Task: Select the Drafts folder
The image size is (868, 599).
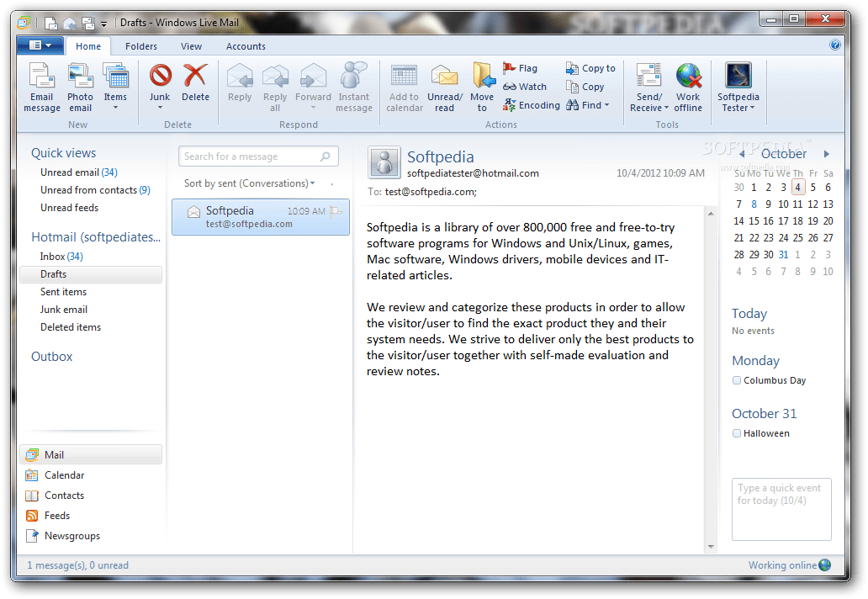Action: tap(91, 274)
